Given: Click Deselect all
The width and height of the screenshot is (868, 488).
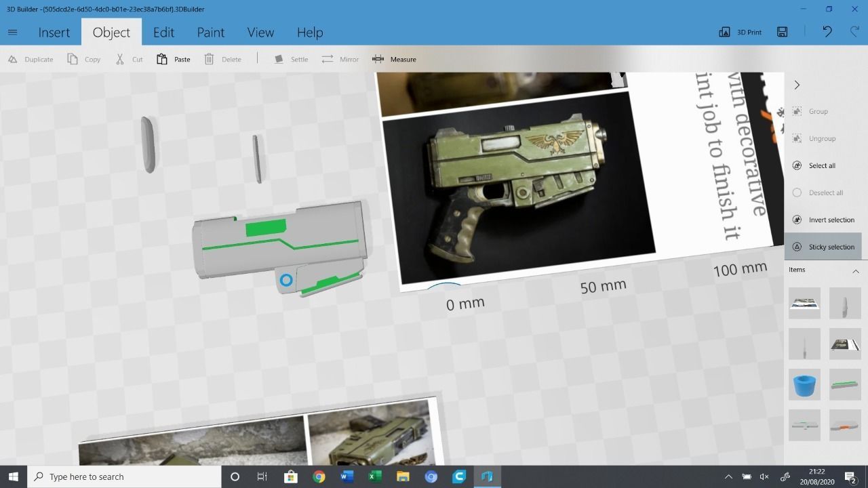Looking at the screenshot, I should click(x=818, y=193).
